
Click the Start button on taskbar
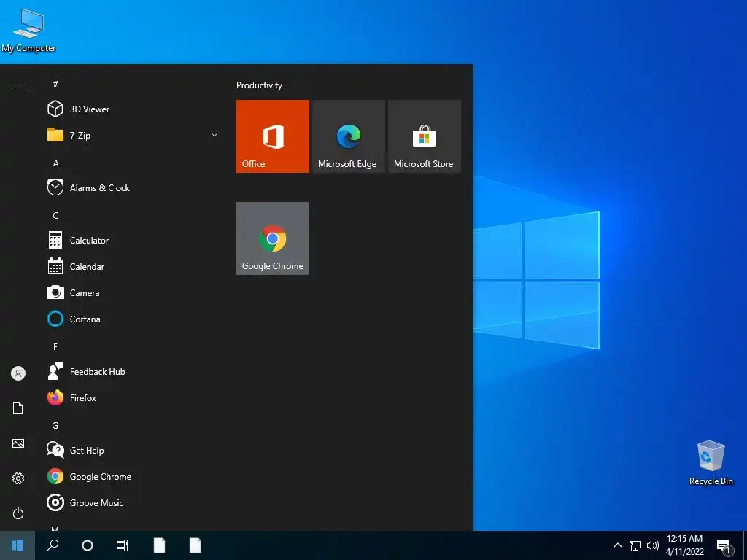tap(18, 545)
